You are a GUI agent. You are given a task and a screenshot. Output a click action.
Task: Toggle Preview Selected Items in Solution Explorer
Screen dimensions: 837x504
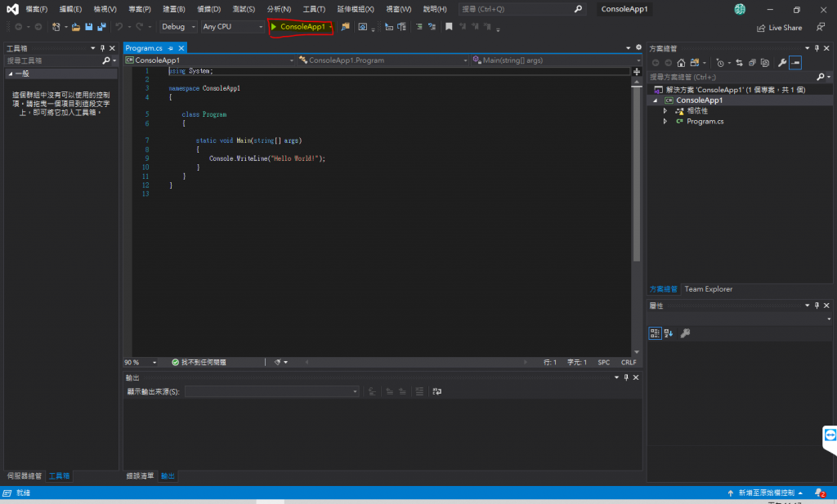coord(795,63)
